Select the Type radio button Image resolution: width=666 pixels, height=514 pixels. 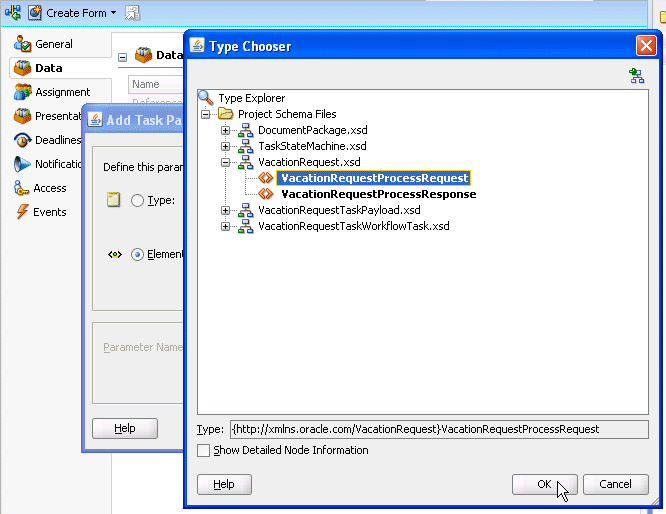[x=137, y=200]
